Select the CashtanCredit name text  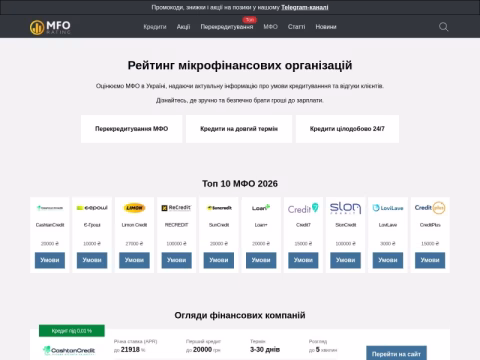click(x=50, y=225)
